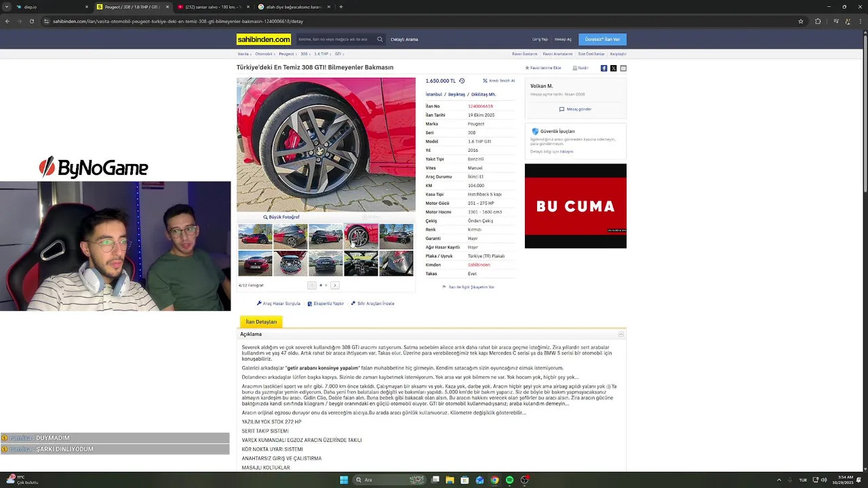Image resolution: width=868 pixels, height=488 pixels.
Task: Go to previous photo page arrow
Action: click(312, 285)
